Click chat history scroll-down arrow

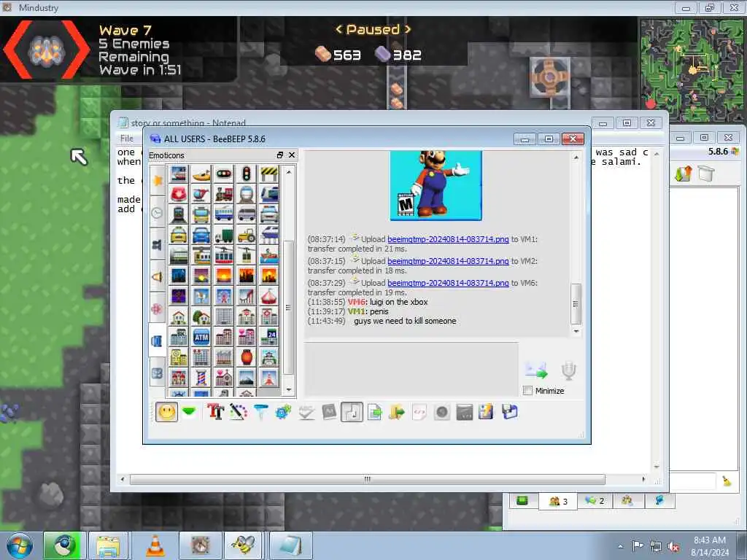pos(576,331)
